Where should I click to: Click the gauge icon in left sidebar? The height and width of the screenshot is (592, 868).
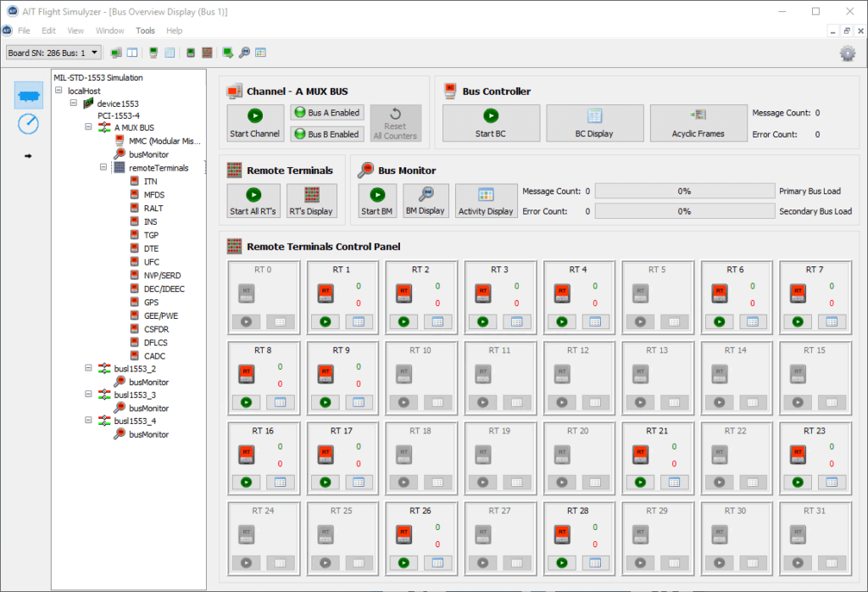28,124
